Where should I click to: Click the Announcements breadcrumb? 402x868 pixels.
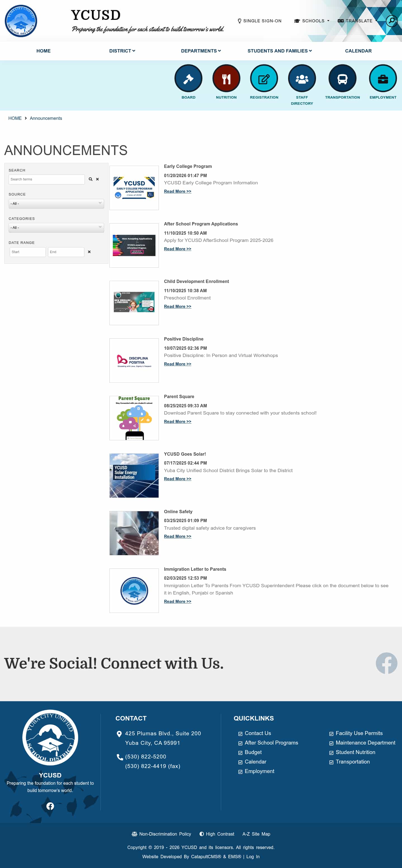[46, 118]
